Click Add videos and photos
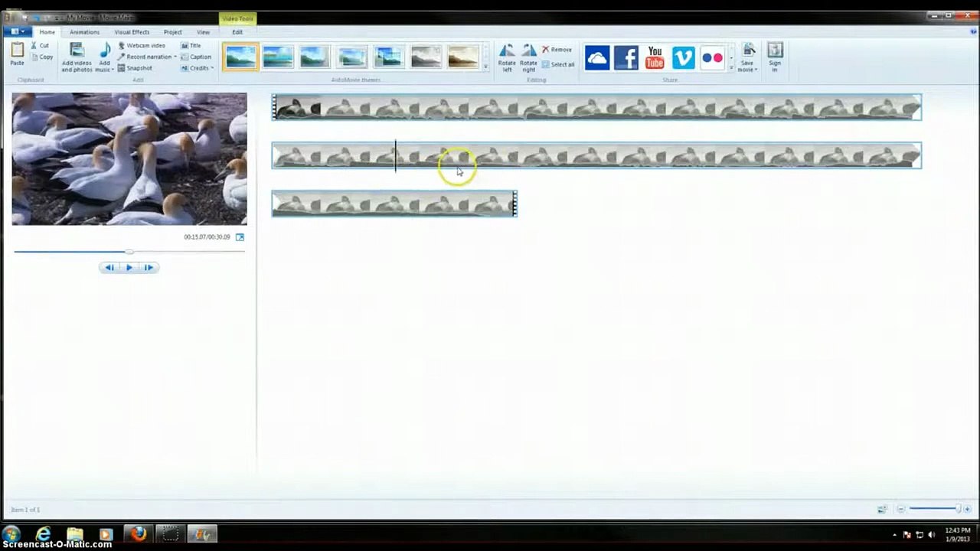This screenshot has height=551, width=980. coord(77,57)
